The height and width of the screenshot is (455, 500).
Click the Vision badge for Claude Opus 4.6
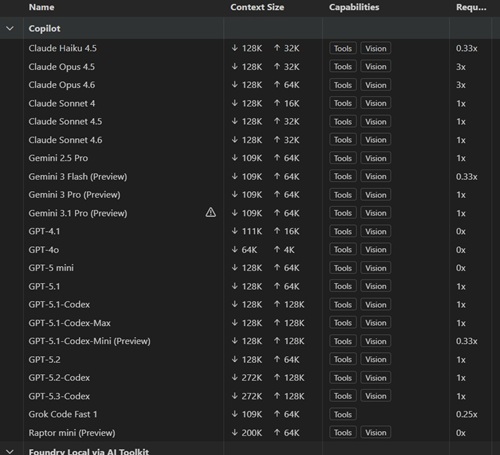tap(376, 85)
